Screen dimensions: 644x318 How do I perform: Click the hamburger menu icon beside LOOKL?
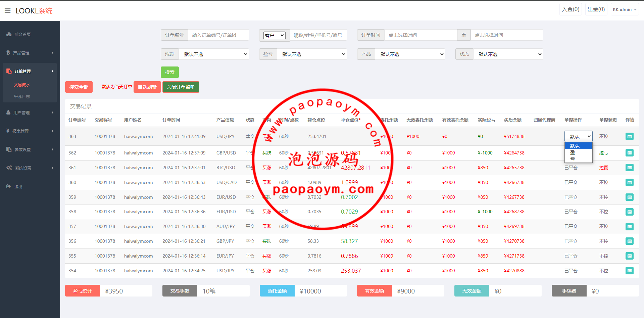7,11
